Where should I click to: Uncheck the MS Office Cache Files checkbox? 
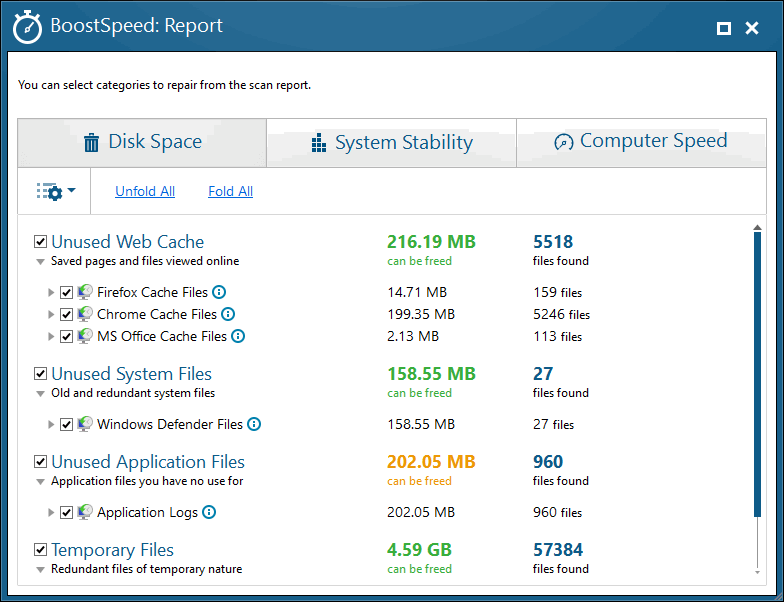pos(66,336)
